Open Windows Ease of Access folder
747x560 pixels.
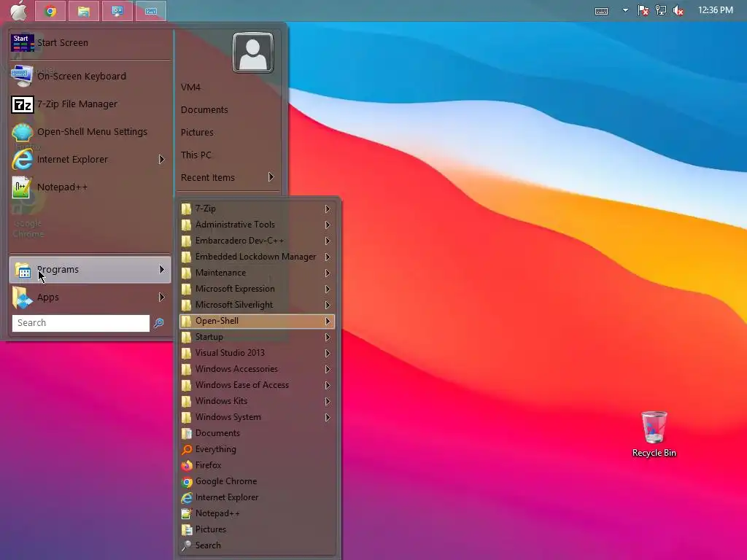point(258,385)
